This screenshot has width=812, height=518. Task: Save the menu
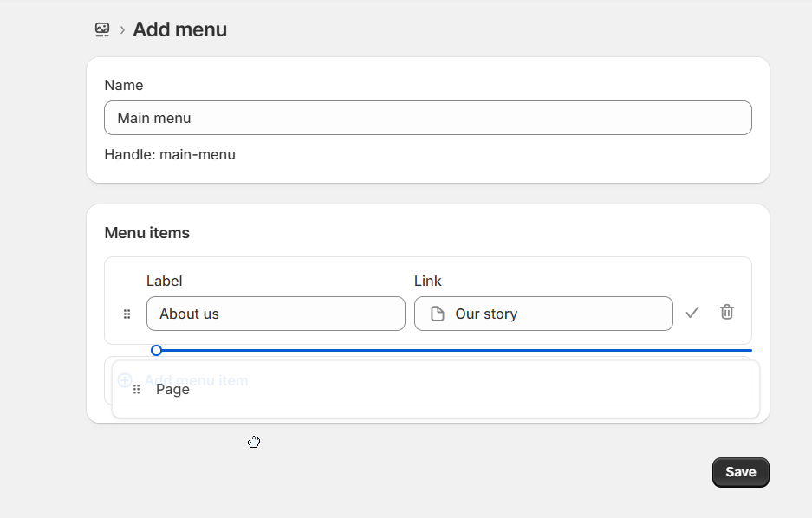pos(740,472)
